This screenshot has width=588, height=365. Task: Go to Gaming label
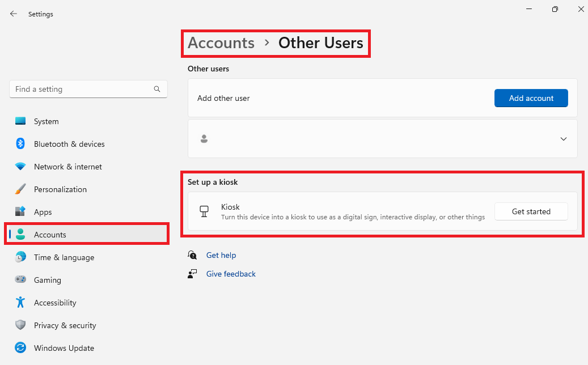[47, 281]
